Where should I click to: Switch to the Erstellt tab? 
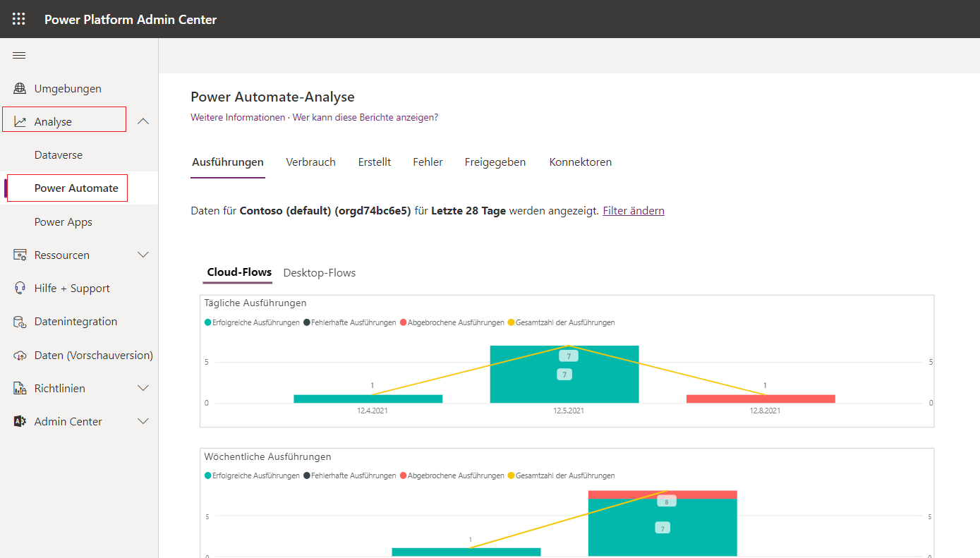(375, 162)
